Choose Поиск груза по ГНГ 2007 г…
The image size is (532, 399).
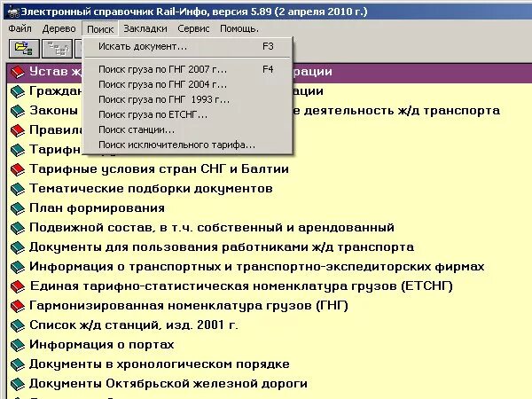click(188, 69)
